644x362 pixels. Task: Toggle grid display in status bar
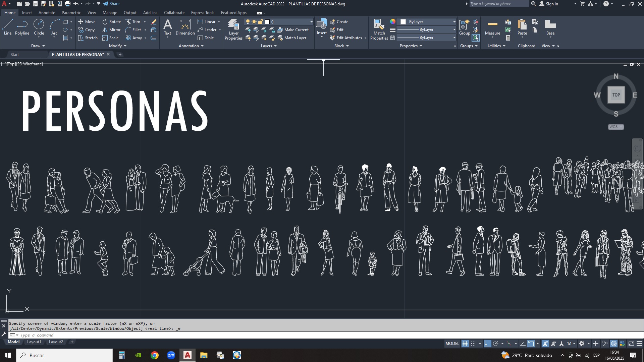point(465,344)
